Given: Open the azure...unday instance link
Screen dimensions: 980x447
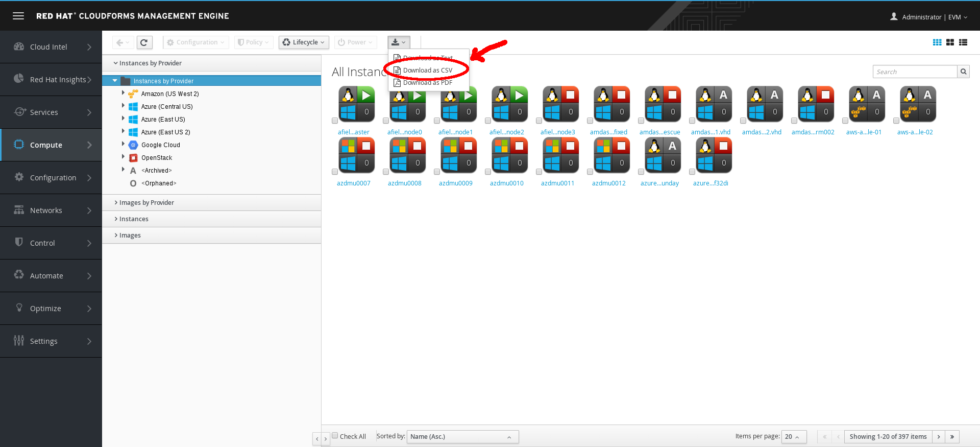Looking at the screenshot, I should click(659, 183).
